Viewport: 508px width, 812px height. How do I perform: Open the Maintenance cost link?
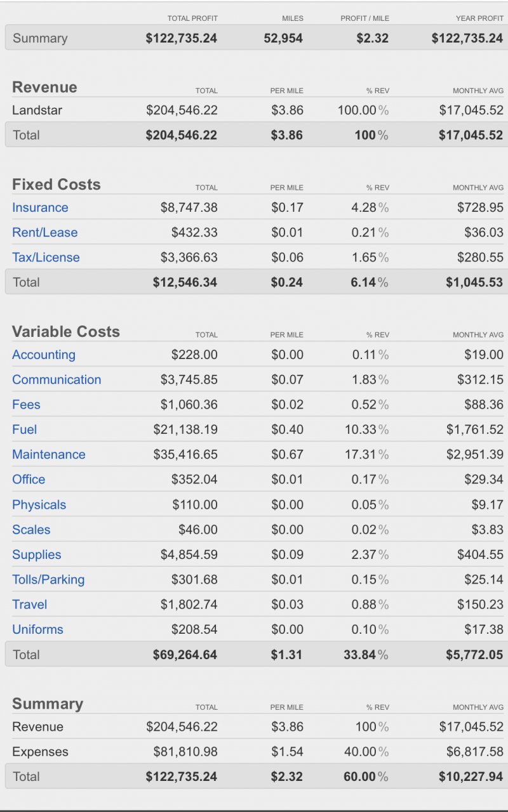(48, 454)
